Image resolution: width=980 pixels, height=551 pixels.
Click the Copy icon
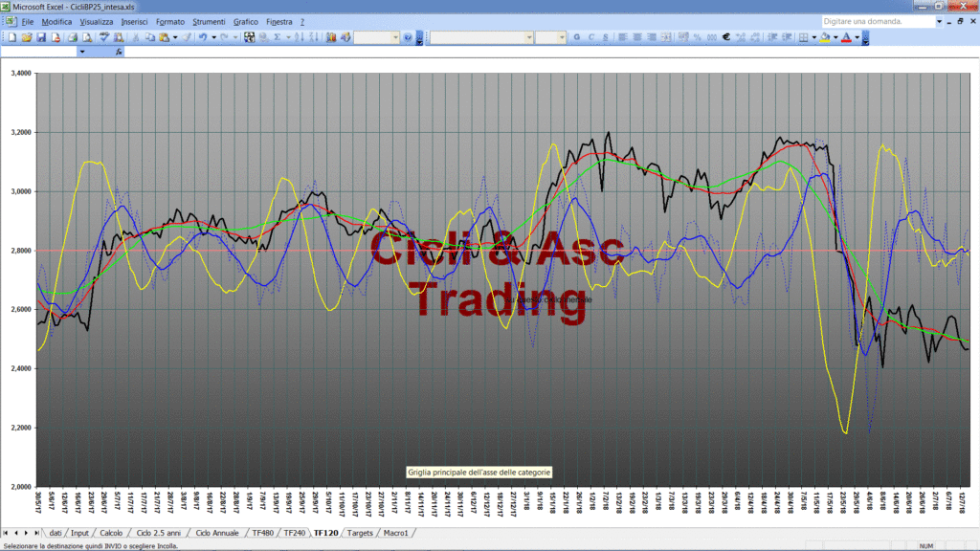150,37
